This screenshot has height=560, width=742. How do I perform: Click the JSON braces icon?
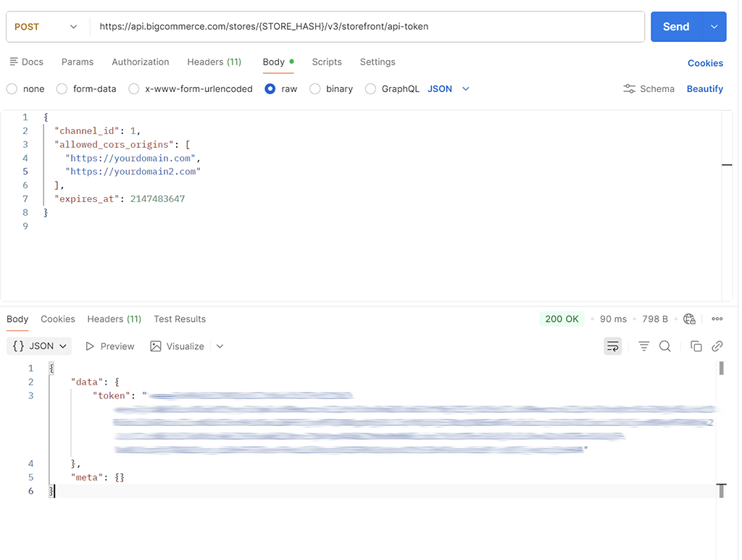(18, 346)
